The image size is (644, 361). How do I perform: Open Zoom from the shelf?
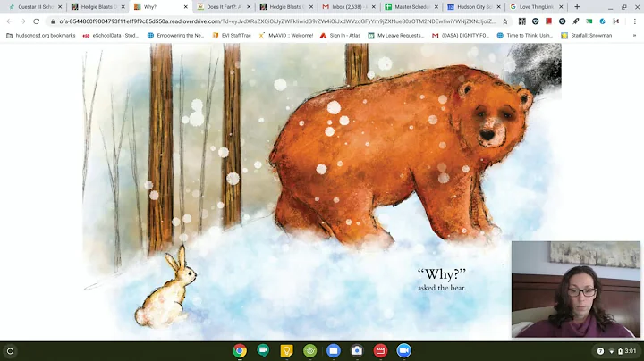404,351
